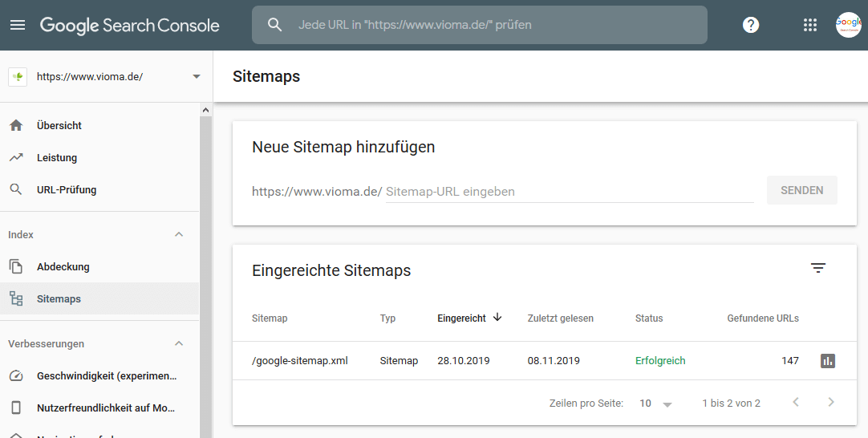Click the Verbesserungen section label
868x438 pixels.
(x=46, y=344)
